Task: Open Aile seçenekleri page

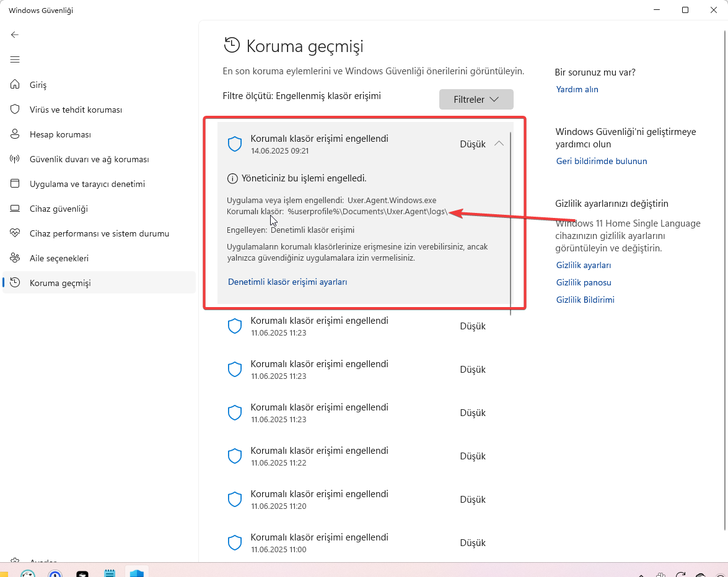Action: [x=99, y=258]
